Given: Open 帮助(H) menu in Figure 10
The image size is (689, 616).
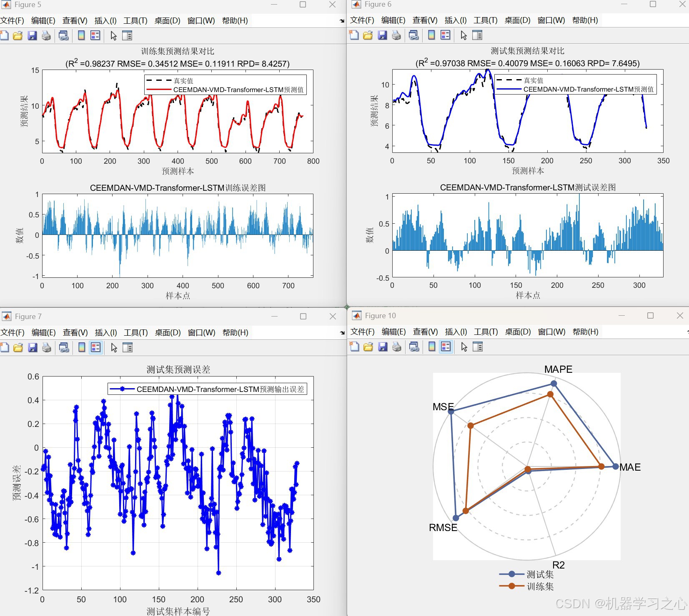Looking at the screenshot, I should tap(586, 332).
